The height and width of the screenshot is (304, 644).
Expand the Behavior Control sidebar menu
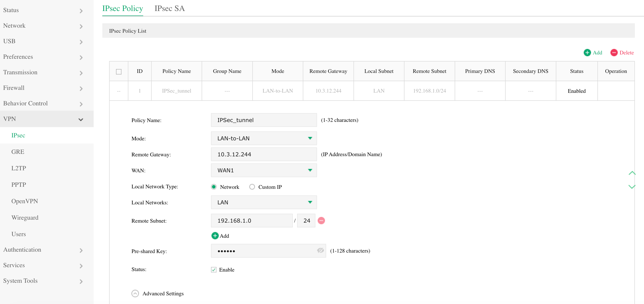pyautogui.click(x=47, y=103)
